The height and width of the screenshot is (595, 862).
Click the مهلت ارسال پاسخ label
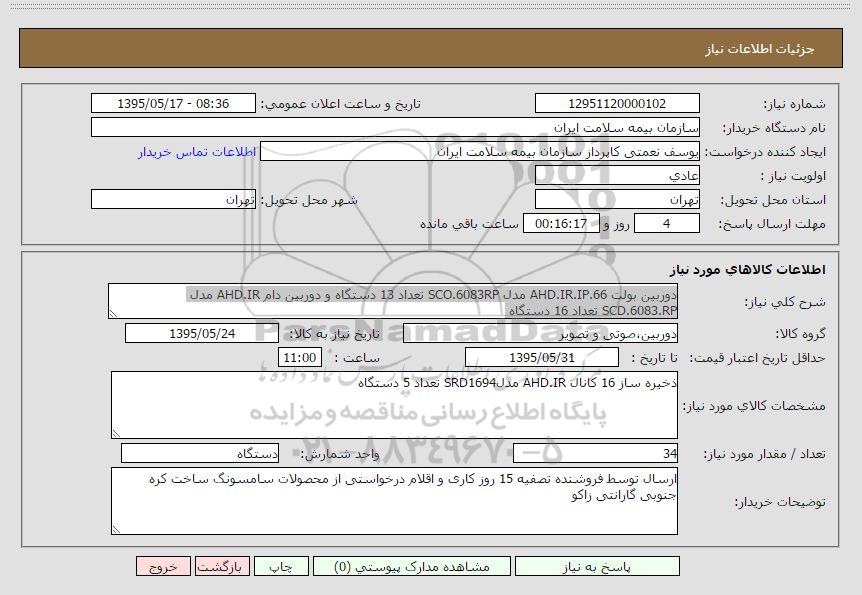click(x=772, y=224)
